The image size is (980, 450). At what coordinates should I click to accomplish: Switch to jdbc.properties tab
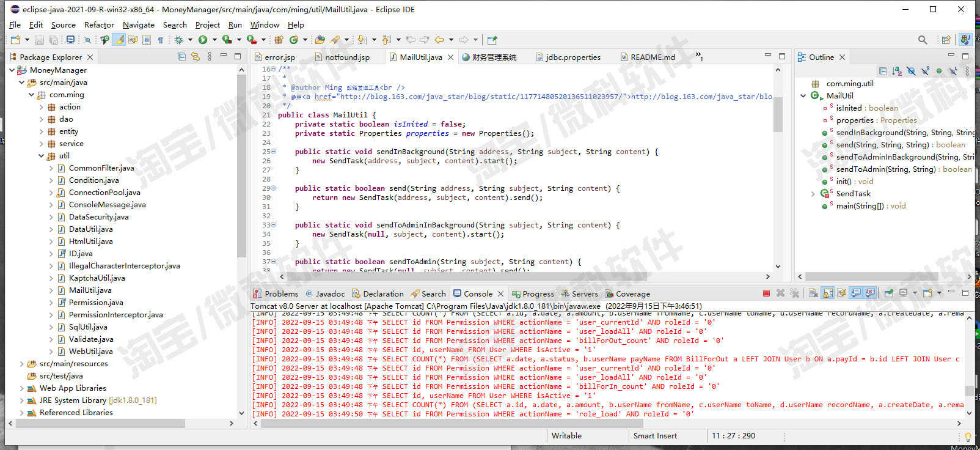[x=568, y=57]
